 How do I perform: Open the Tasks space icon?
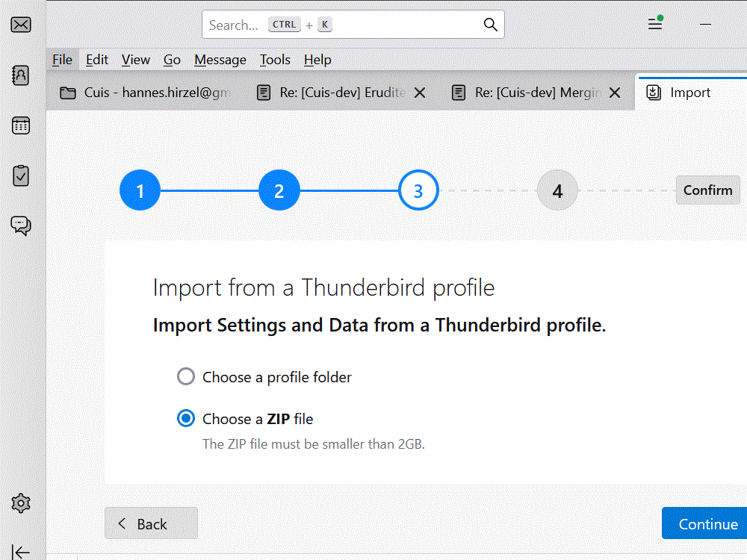tap(21, 175)
